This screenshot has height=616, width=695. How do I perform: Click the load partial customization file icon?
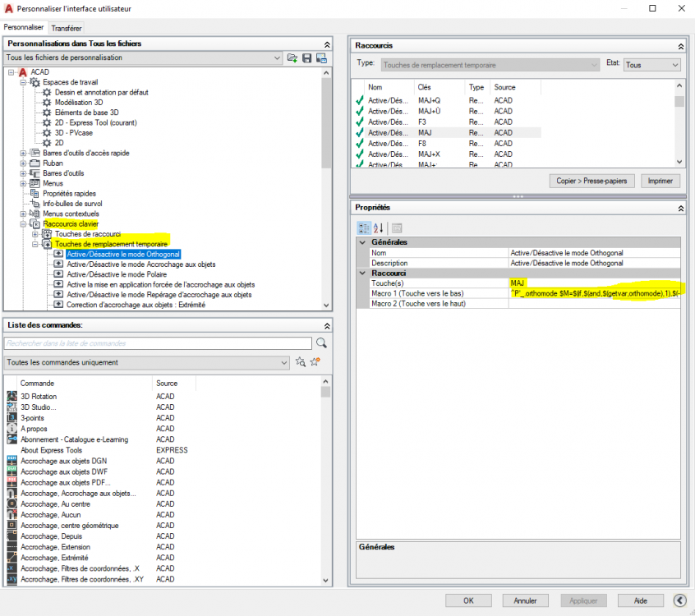292,58
